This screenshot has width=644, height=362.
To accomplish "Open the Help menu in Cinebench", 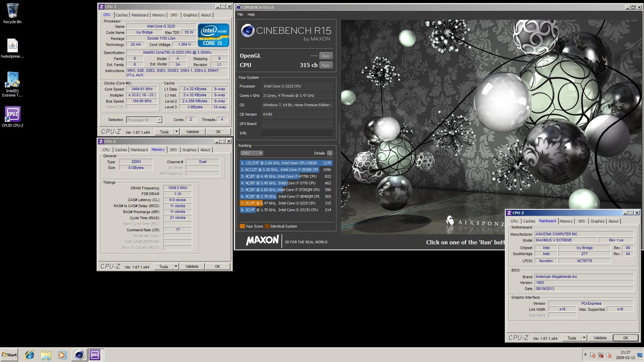I will 251,14.
